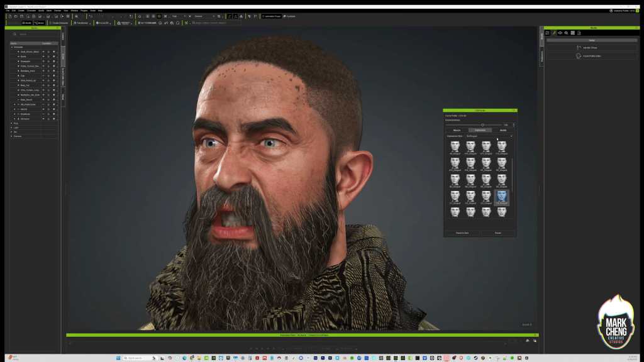Viewport: 644px width, 362px height.
Task: Click the green highlighted Modify panel icon
Action: [553, 33]
